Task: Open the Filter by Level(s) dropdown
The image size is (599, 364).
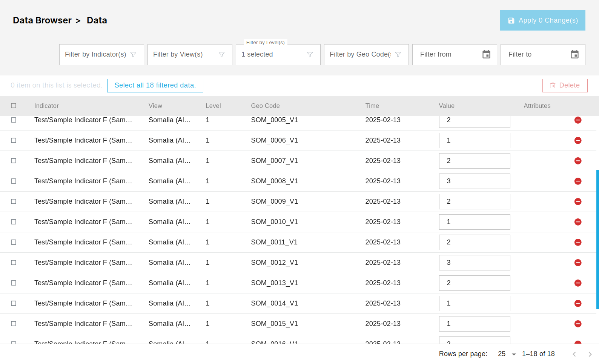Action: tap(278, 55)
